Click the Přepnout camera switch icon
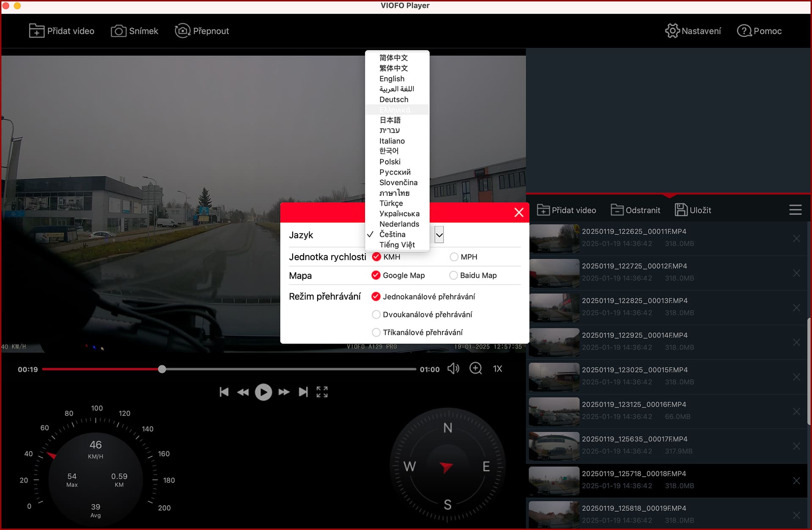Viewport: 812px width, 530px height. 182,31
